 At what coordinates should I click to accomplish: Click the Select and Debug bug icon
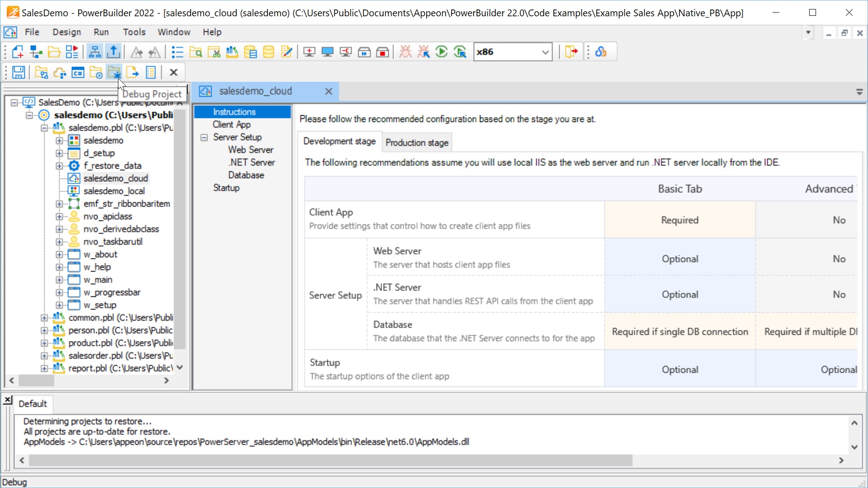424,52
